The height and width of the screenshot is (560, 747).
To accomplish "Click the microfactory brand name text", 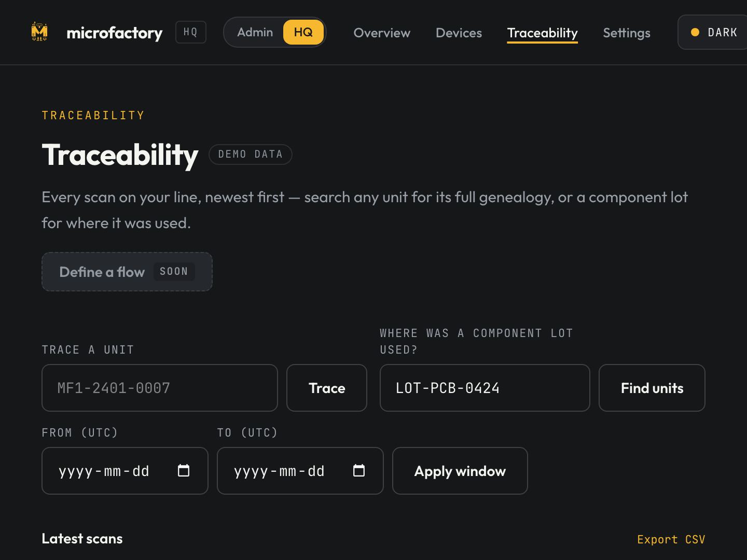I will pyautogui.click(x=115, y=33).
